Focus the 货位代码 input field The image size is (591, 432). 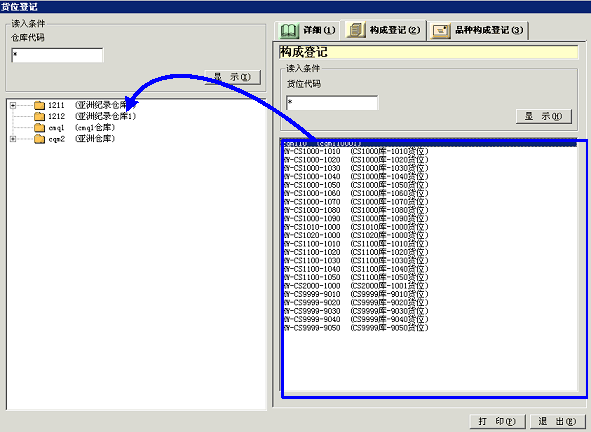point(332,103)
